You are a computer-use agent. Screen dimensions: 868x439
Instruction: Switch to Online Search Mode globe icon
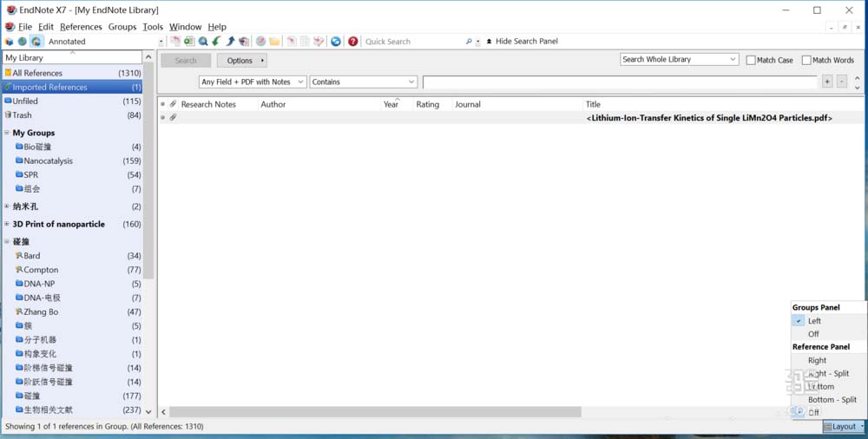[23, 42]
